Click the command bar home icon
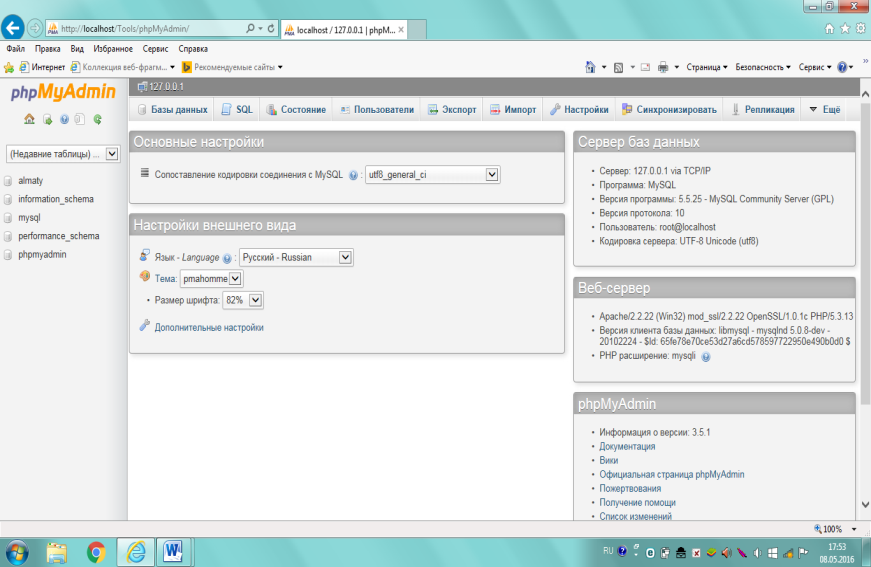 pos(590,67)
